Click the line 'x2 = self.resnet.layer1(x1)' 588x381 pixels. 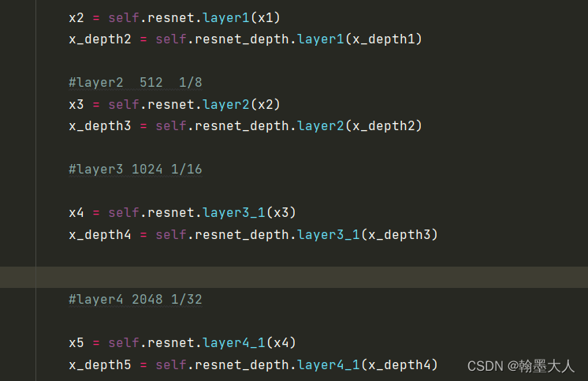174,17
